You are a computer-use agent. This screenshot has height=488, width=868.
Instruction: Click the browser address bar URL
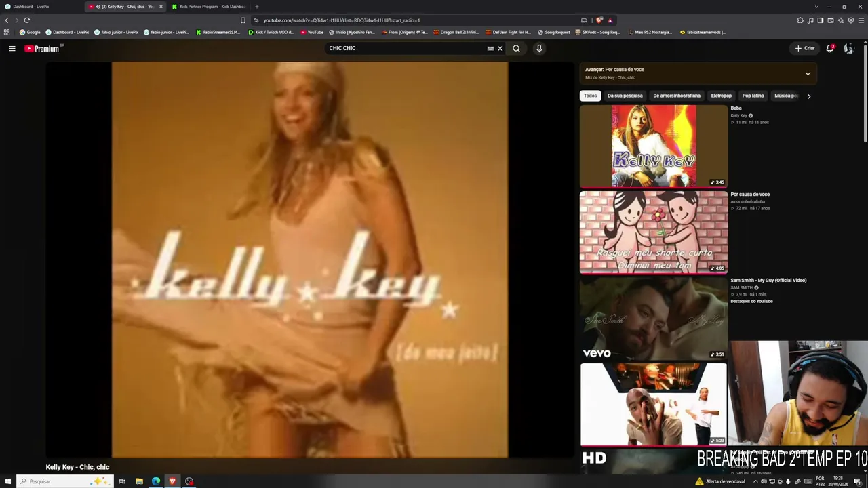(342, 20)
